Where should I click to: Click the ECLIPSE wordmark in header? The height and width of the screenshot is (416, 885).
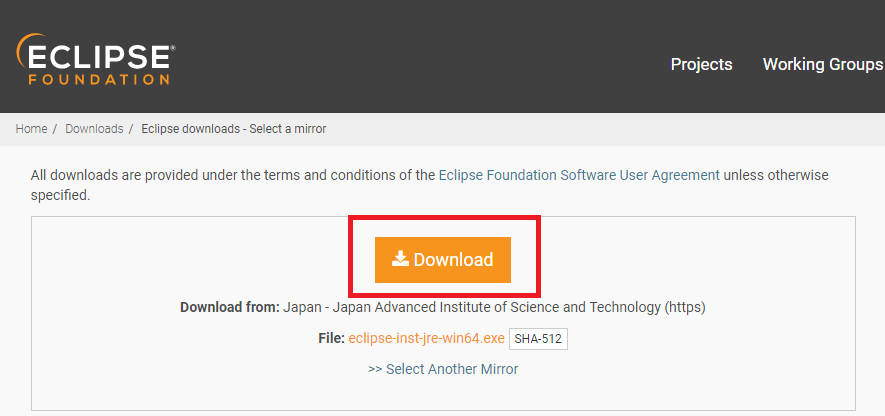click(x=99, y=57)
